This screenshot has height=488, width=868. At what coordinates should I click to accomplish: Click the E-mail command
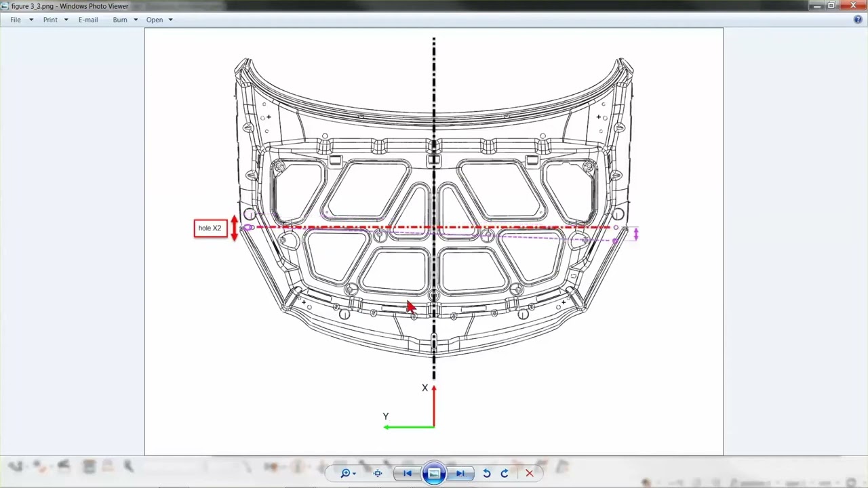(x=88, y=20)
